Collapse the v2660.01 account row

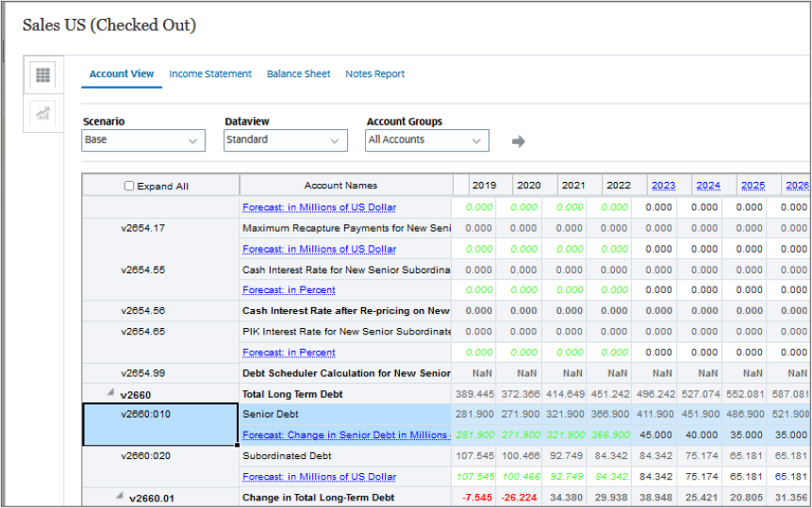119,497
